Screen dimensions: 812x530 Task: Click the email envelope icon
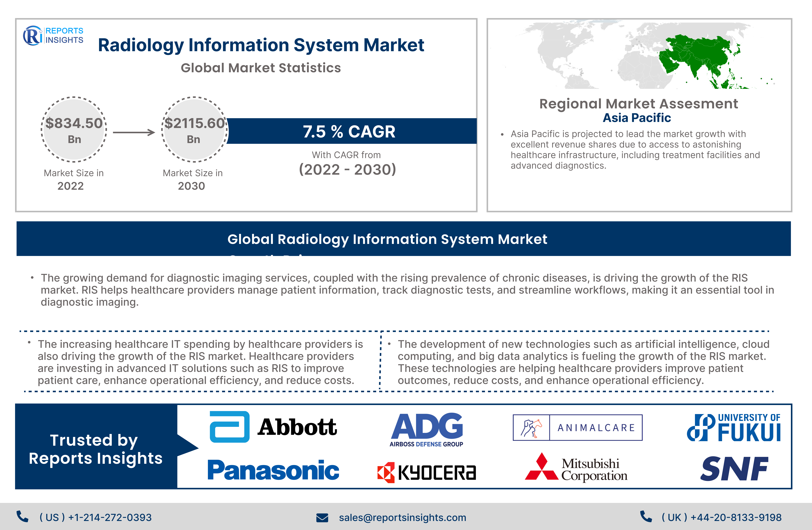point(322,518)
